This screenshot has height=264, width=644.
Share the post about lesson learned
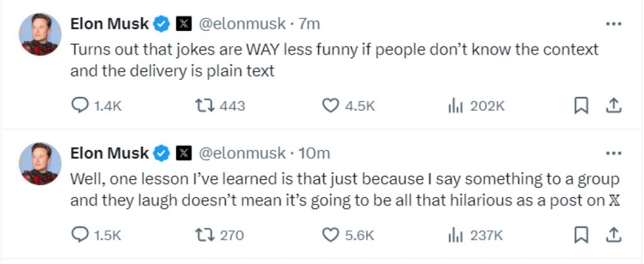click(x=613, y=235)
